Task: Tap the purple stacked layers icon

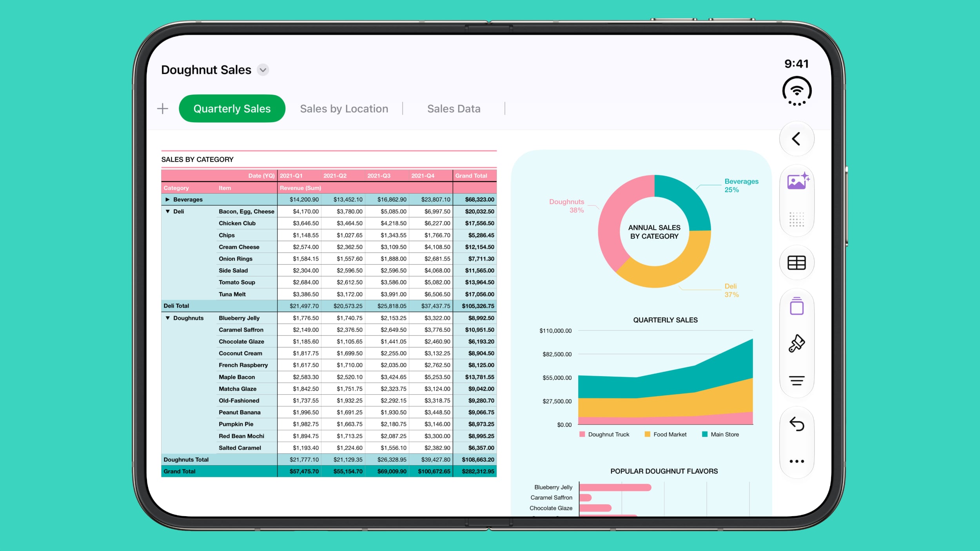Action: (x=797, y=306)
